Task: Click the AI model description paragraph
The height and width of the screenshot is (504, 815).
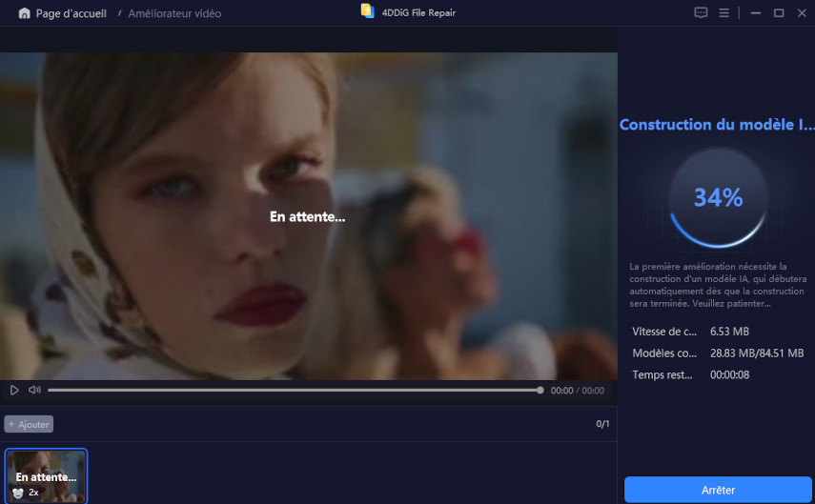Action: coord(718,285)
